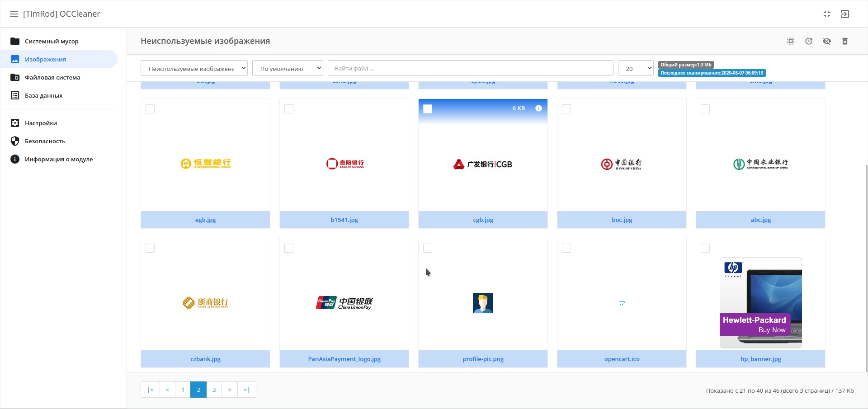Viewport: 868px width, 409px height.
Task: Click the Найти файл search field
Action: coord(470,68)
